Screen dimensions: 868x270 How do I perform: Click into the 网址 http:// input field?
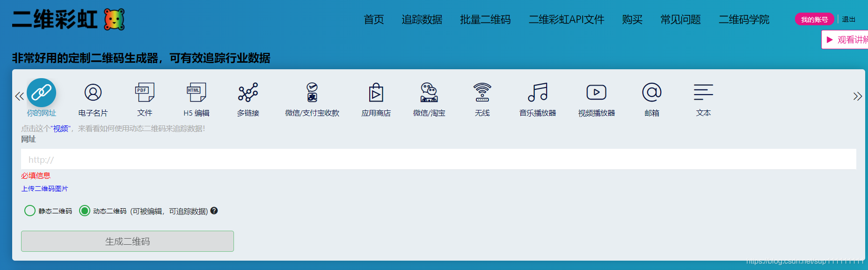[438, 160]
